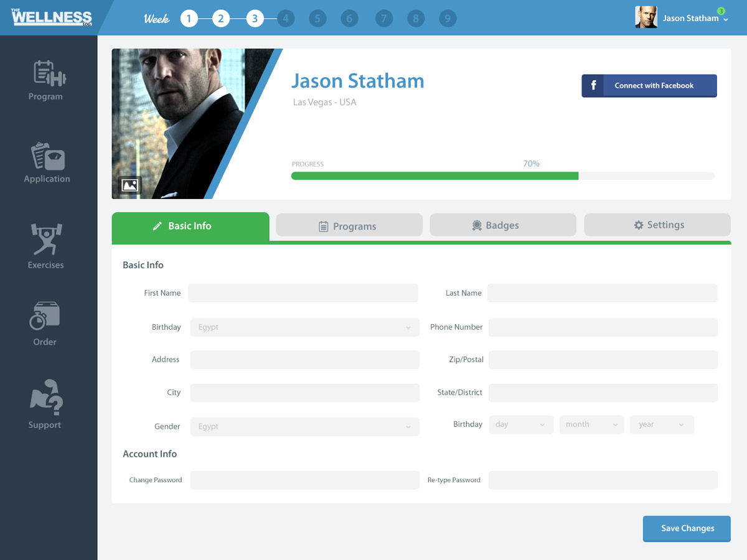
Task: Click the Facebook icon on the Connect button
Action: coord(592,86)
